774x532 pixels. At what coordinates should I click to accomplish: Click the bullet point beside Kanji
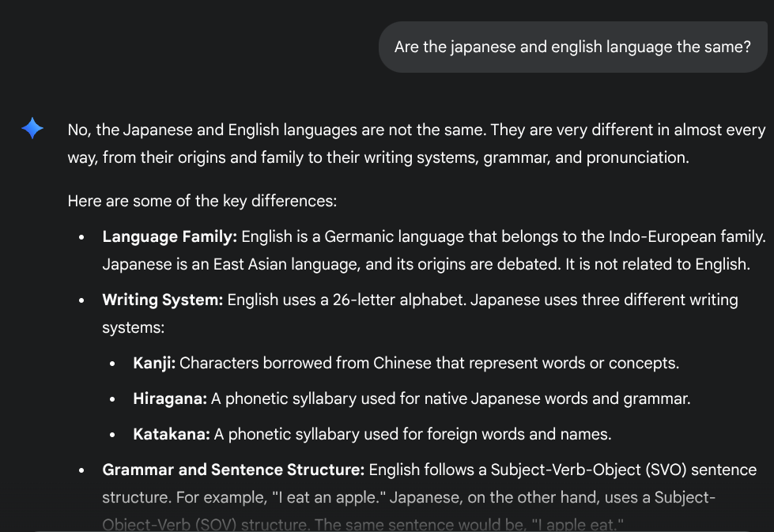[x=114, y=364]
